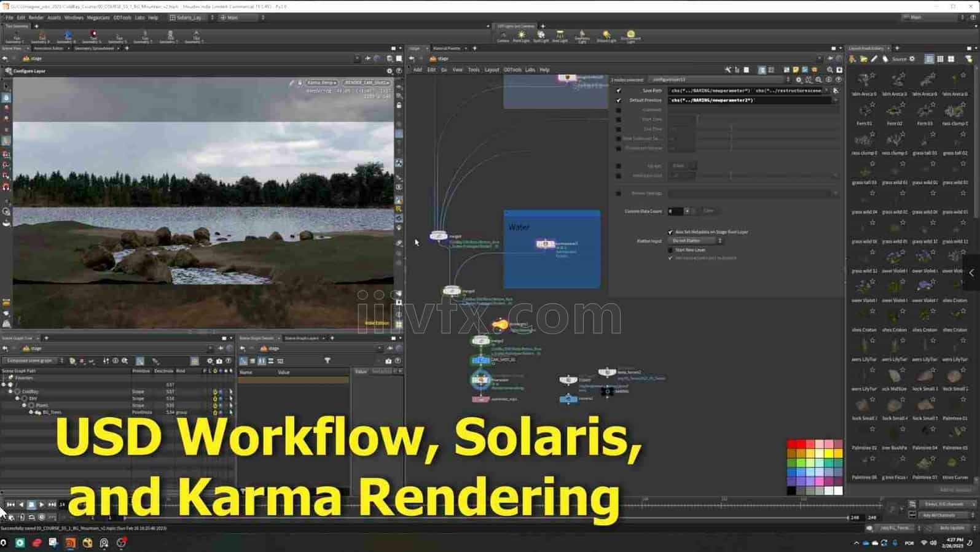
Task: Click the viewport display options gear icon
Action: (390, 71)
